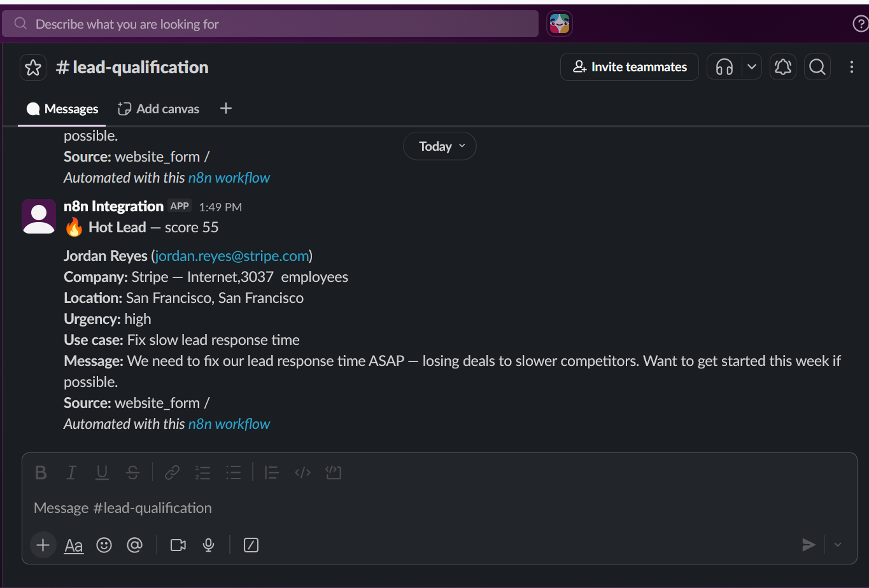869x588 pixels.
Task: Switch to the Messages tab
Action: point(62,109)
